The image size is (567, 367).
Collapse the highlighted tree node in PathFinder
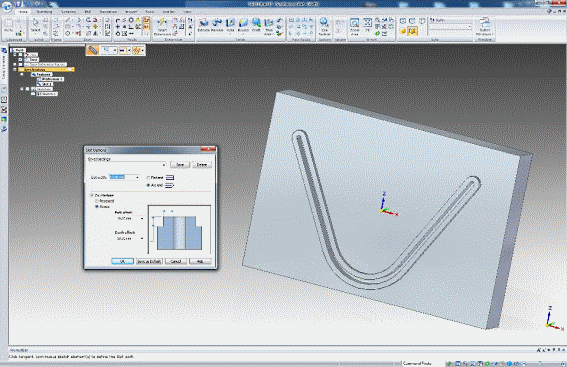coord(15,69)
